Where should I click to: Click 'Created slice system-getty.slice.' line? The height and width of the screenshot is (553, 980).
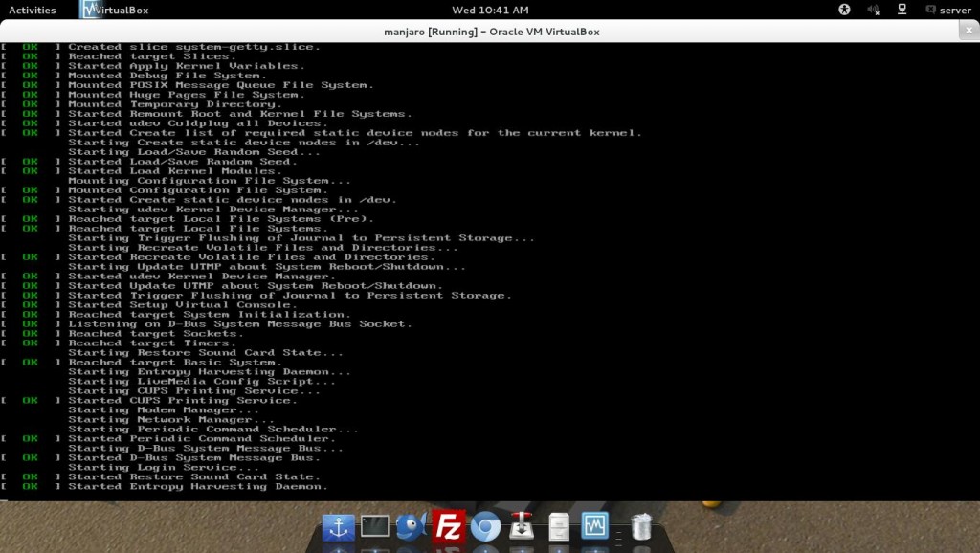[x=194, y=47]
